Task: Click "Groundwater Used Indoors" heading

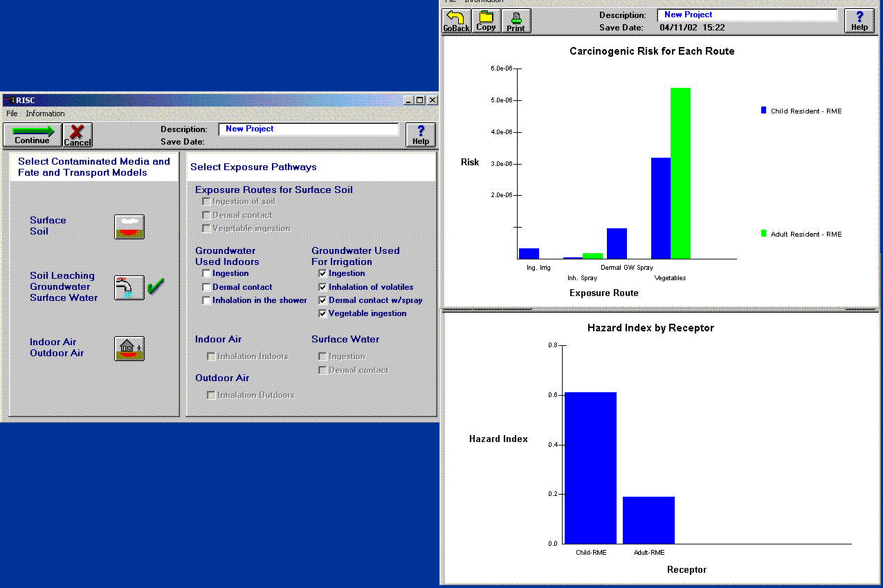Action: [227, 256]
